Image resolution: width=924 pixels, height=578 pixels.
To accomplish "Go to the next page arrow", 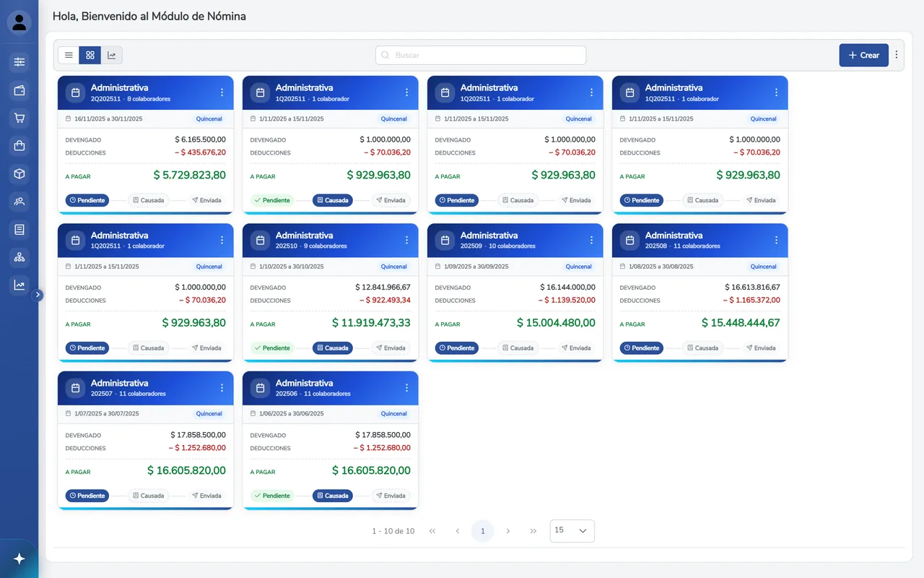I will click(508, 531).
